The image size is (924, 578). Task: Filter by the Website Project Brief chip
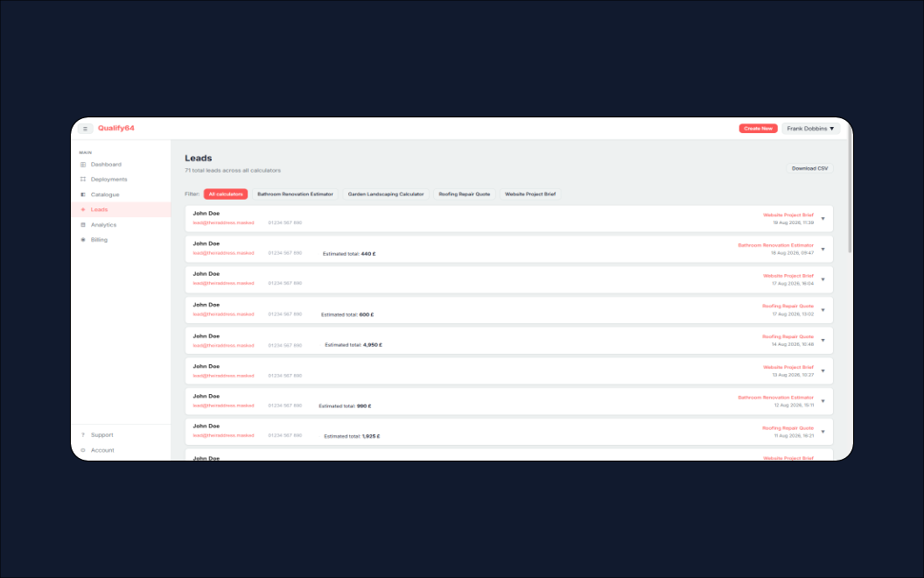click(x=530, y=194)
